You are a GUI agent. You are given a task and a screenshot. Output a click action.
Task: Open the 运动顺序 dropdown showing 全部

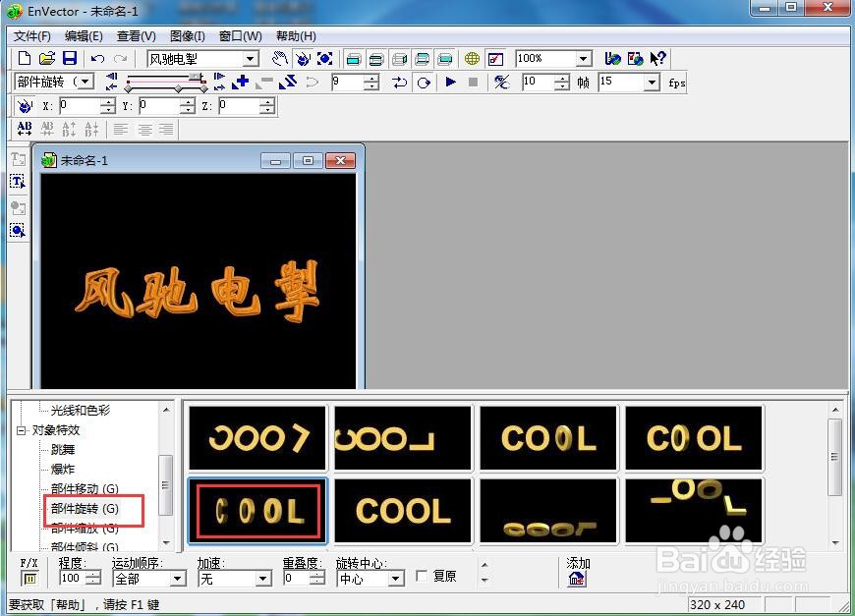178,579
